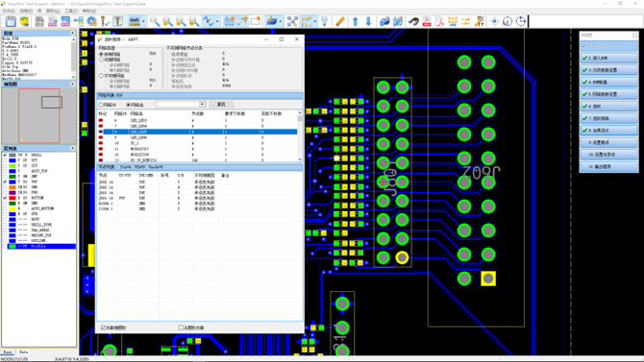
Task: Collapse the top-left info panel
Action: [x=72, y=33]
